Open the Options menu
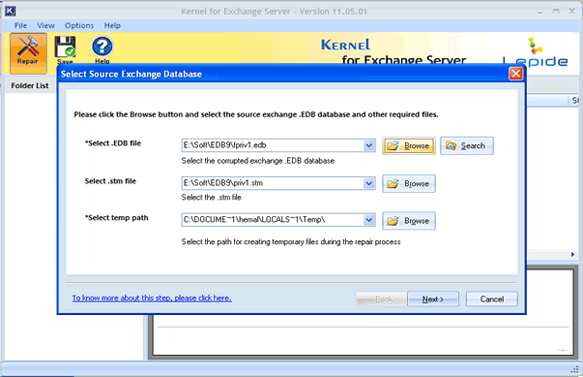Viewport: 583px width, 377px height. pos(79,26)
